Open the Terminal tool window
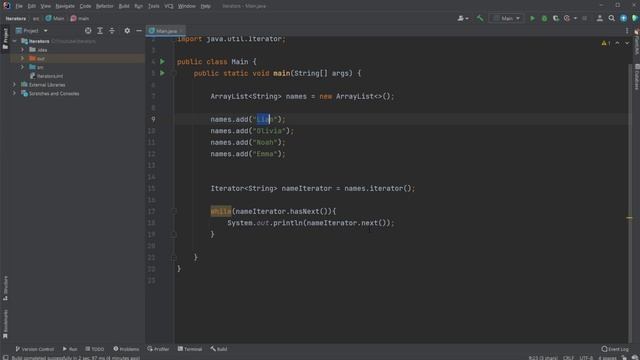Screen dimensions: 640x360 pos(190,349)
